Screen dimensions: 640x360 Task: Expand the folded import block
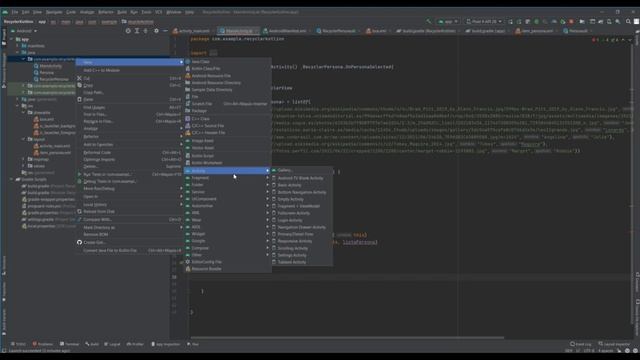point(213,53)
